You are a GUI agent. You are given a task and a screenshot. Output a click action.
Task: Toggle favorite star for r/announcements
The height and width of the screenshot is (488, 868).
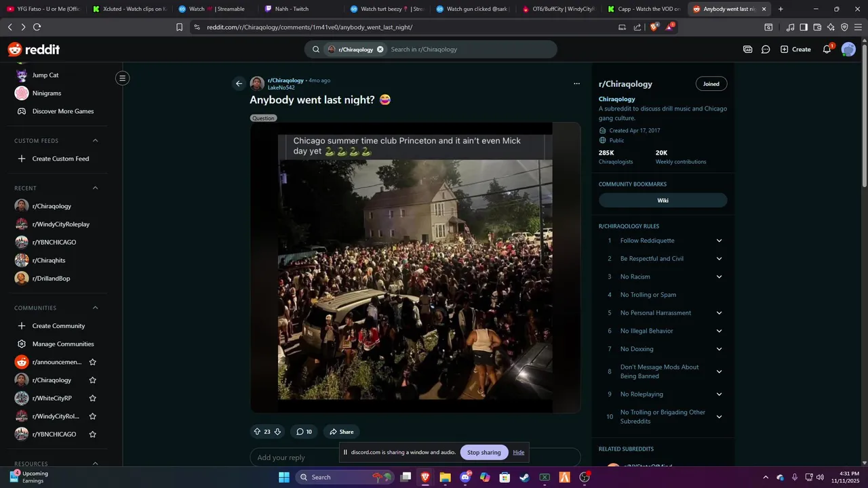click(x=93, y=362)
